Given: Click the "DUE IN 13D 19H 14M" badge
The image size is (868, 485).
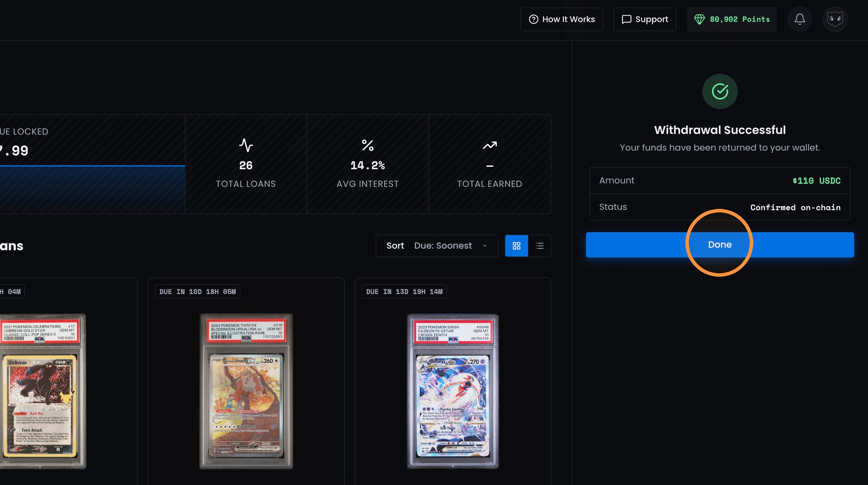Looking at the screenshot, I should click(x=404, y=292).
